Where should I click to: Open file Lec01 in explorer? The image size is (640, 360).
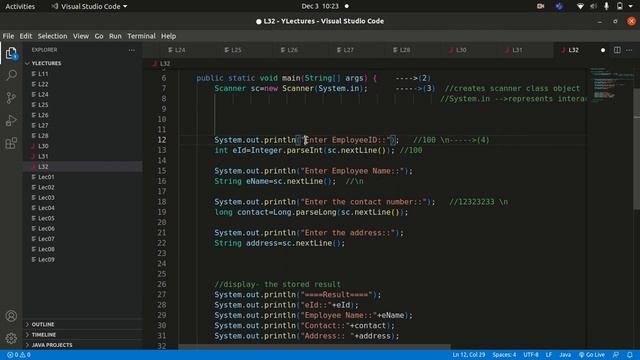(82, 177)
